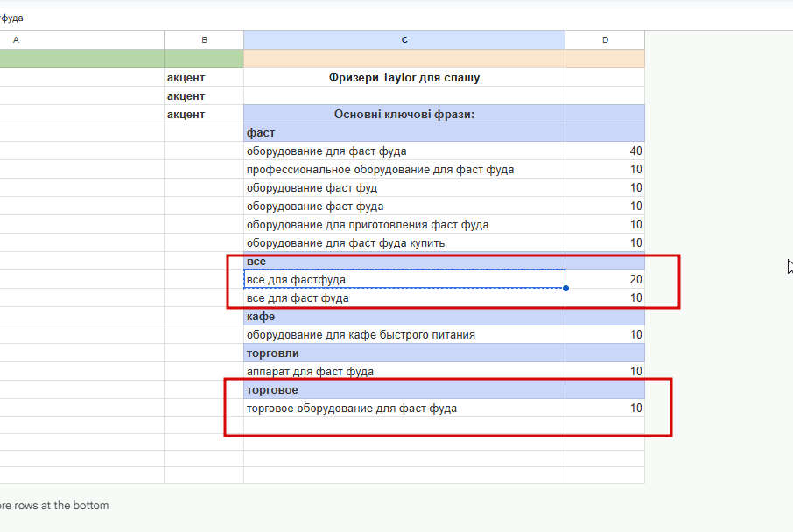The width and height of the screenshot is (793, 532).
Task: Click the formula bar text field
Action: coord(396,18)
